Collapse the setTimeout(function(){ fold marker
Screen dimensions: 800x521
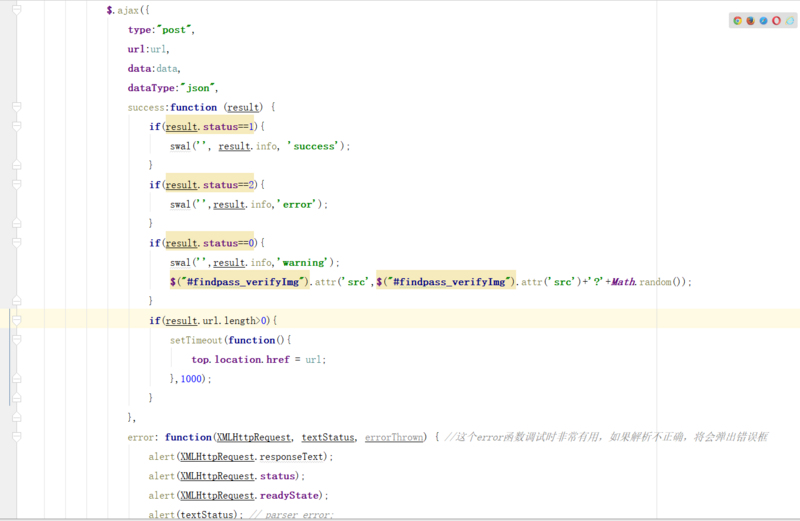coord(17,340)
